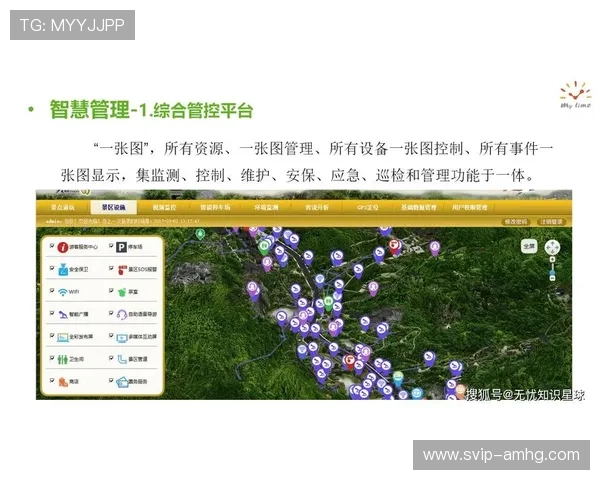Uncheck the 停车场 parking layer checkbox

pos(111,246)
